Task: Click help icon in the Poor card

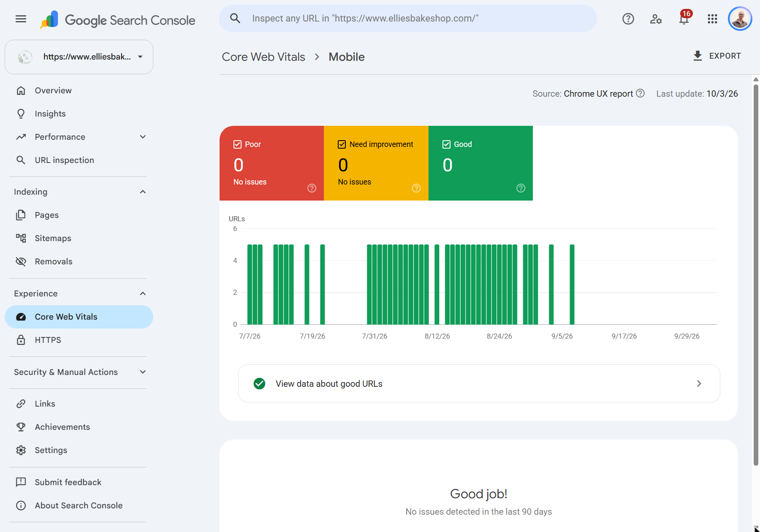Action: [x=312, y=188]
